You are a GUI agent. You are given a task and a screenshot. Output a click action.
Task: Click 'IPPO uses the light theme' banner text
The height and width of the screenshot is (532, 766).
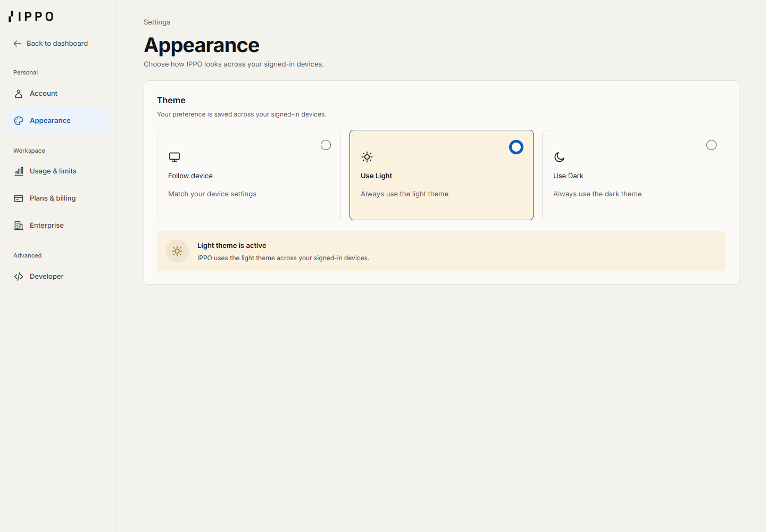[x=283, y=258]
